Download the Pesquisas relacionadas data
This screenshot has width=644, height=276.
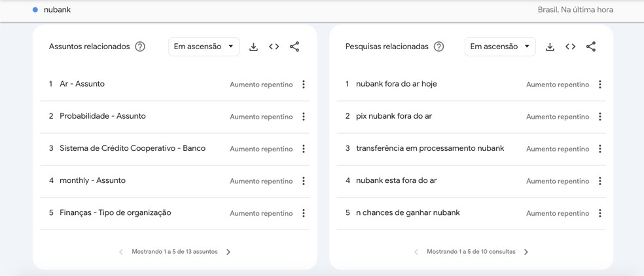[550, 47]
